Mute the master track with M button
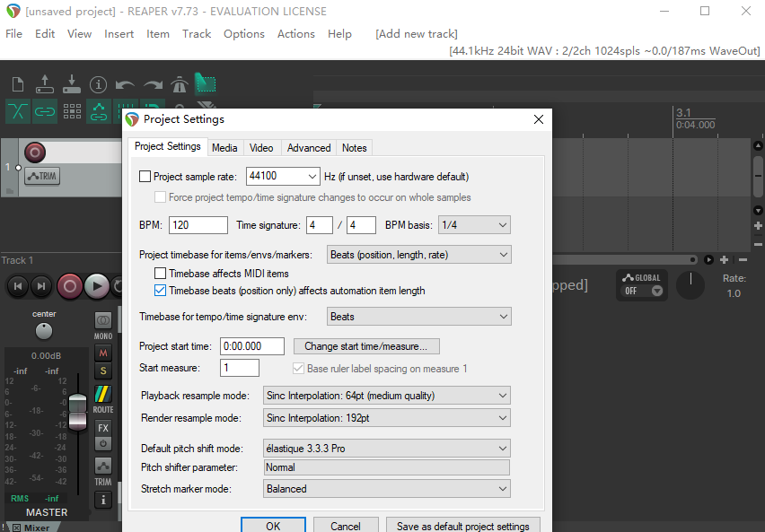Viewport: 765px width, 532px height. [103, 353]
